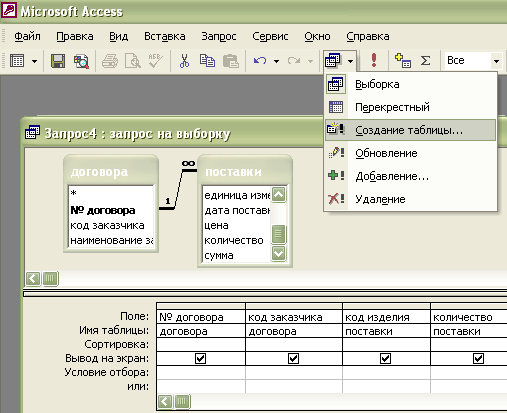Choose Удаление query type

click(x=410, y=199)
